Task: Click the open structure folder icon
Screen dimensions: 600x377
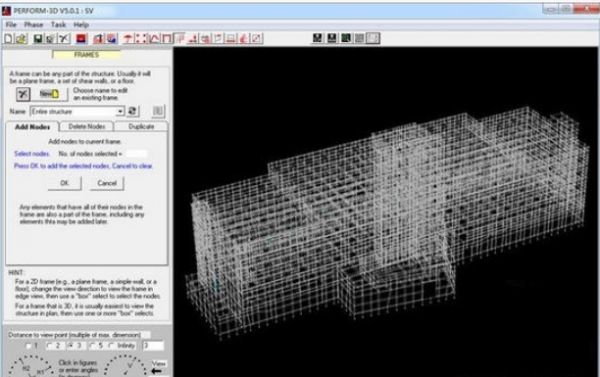Action: click(21, 38)
